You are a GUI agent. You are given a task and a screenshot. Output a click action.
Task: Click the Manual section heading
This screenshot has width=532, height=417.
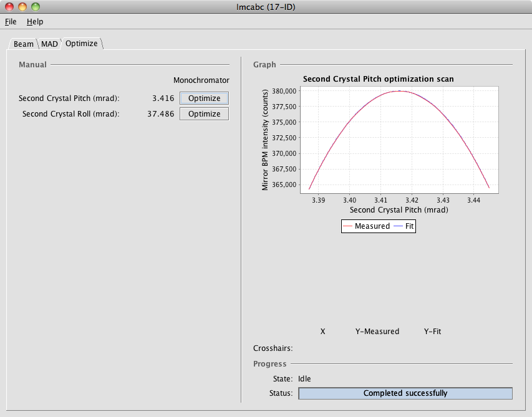pyautogui.click(x=32, y=65)
